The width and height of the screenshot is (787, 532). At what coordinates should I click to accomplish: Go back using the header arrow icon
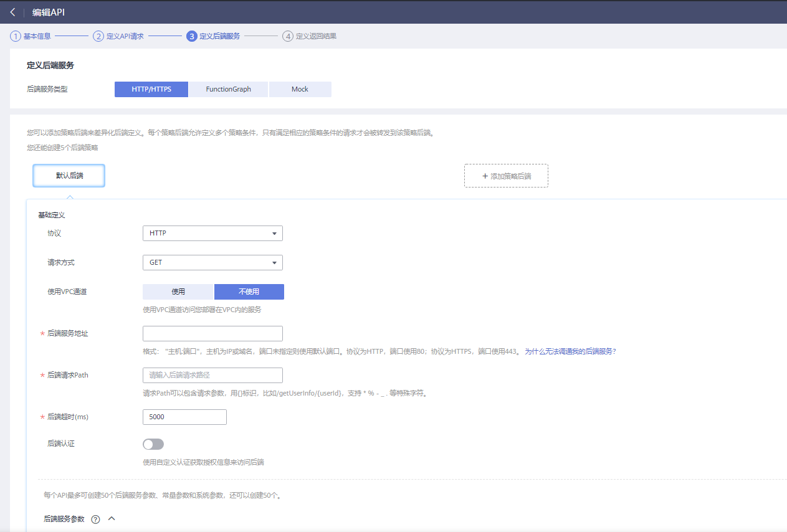click(12, 12)
